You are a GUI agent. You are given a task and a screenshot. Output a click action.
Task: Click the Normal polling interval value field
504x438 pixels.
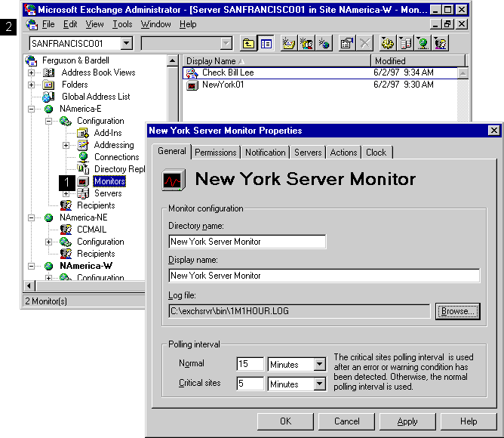point(250,364)
